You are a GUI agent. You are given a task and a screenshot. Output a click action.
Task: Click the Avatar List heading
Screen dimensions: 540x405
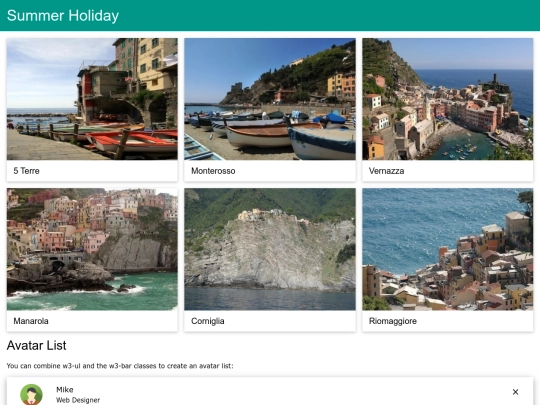[x=37, y=345]
